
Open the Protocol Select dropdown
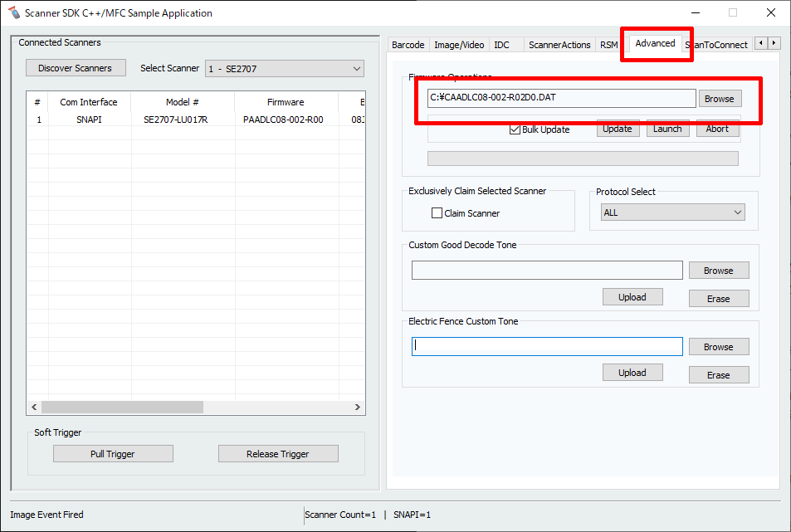672,212
